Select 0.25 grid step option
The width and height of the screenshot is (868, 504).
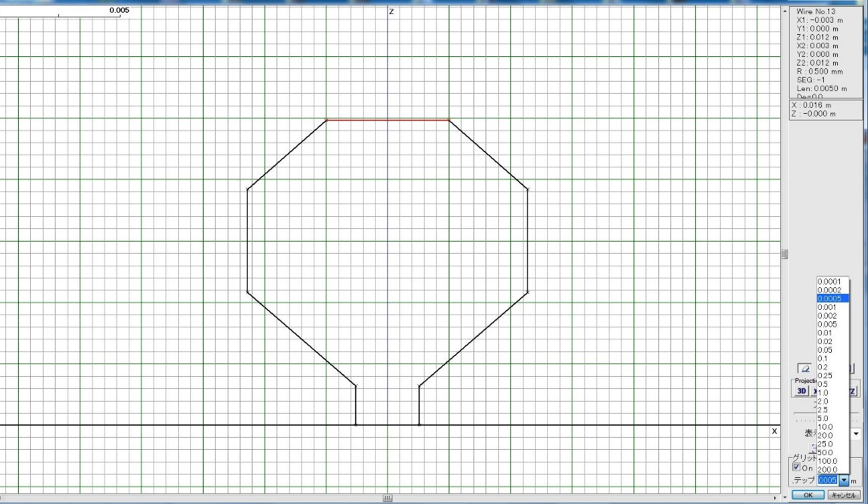(833, 376)
